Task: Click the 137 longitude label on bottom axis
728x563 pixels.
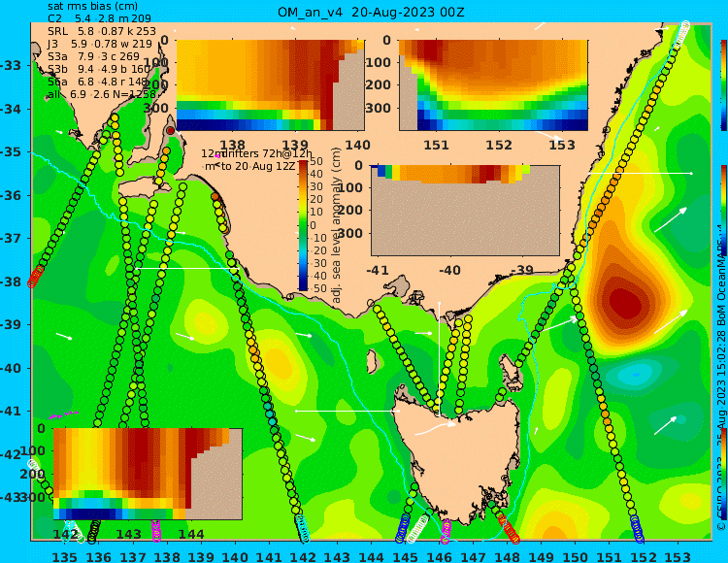Action: (x=133, y=556)
